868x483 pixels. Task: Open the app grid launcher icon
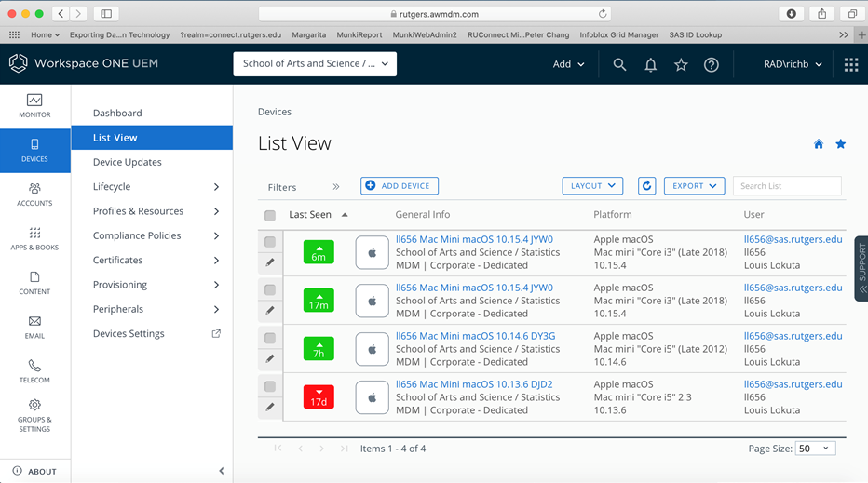pyautogui.click(x=851, y=65)
